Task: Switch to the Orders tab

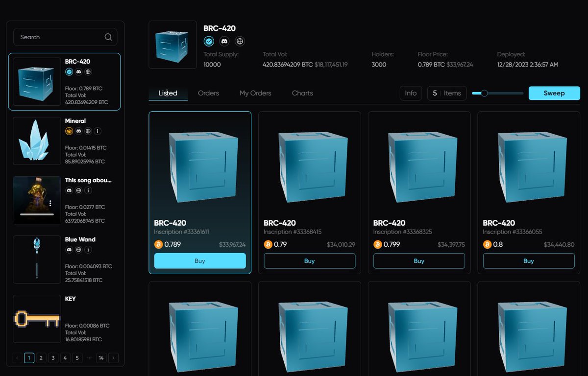Action: [208, 93]
